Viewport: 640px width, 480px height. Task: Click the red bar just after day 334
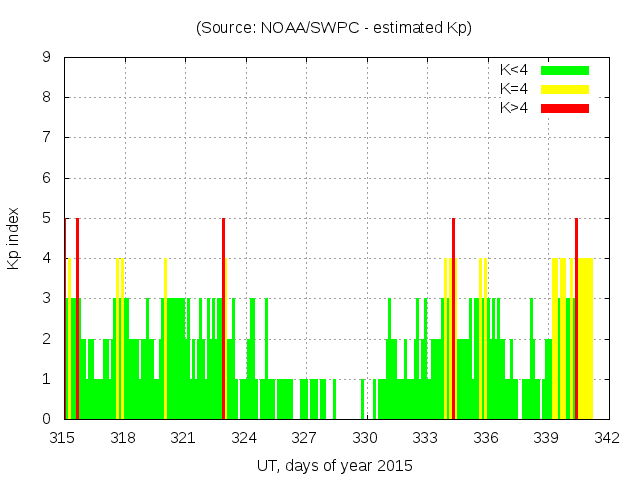[453, 318]
